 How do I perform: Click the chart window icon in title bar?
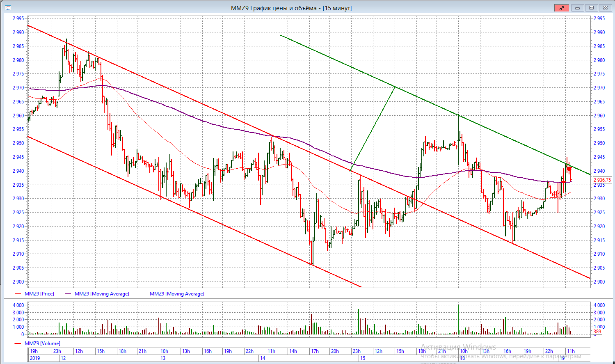pos(8,8)
